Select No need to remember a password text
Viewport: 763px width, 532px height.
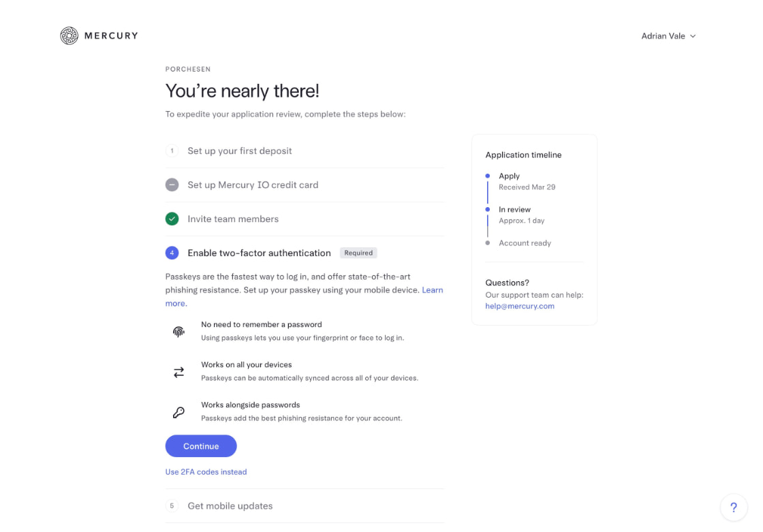click(262, 325)
